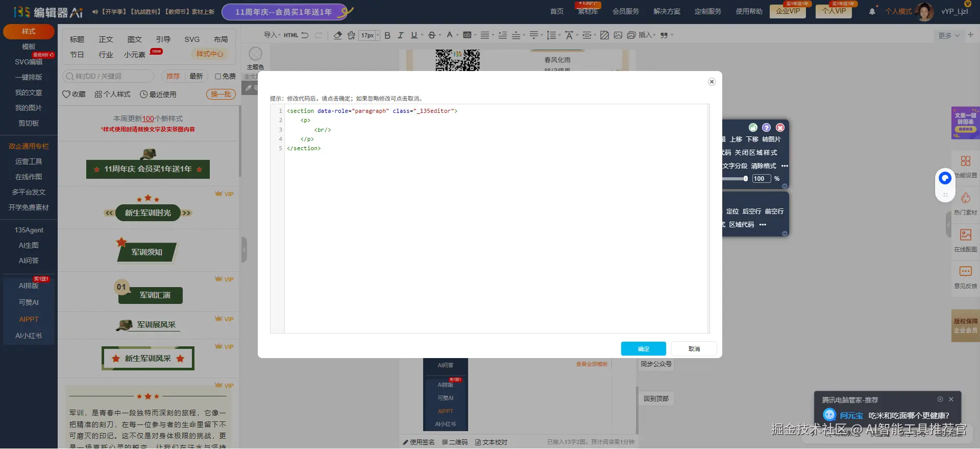Switch to the 最新 newest filter
Viewport: 980px width, 449px height.
196,76
